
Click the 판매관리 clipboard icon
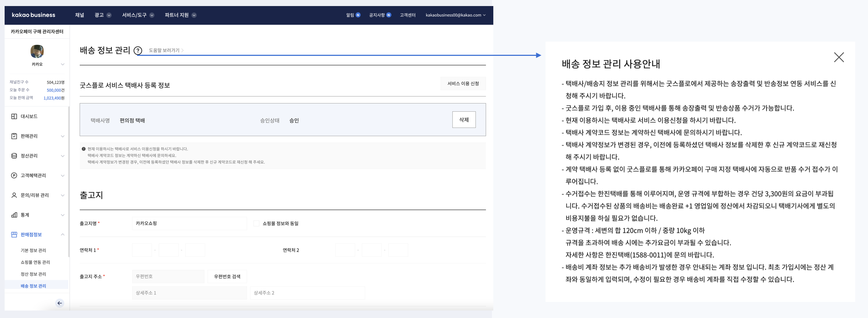pyautogui.click(x=14, y=136)
